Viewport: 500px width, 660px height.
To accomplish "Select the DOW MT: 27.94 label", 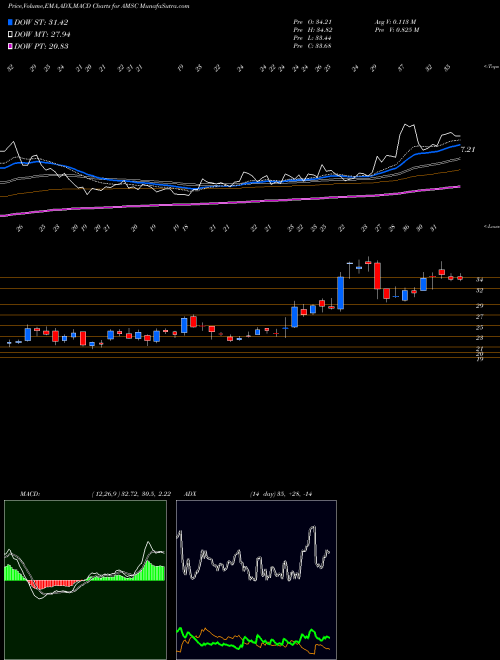I will (42, 35).
